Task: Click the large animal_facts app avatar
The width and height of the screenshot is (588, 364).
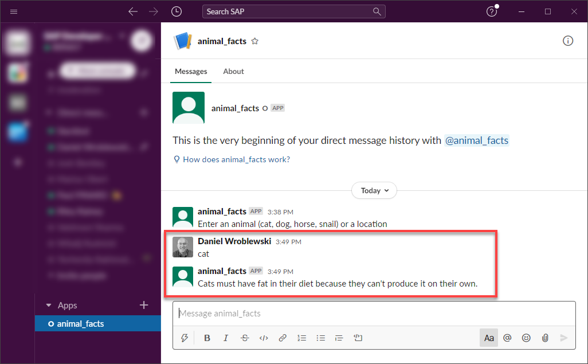Action: (188, 108)
